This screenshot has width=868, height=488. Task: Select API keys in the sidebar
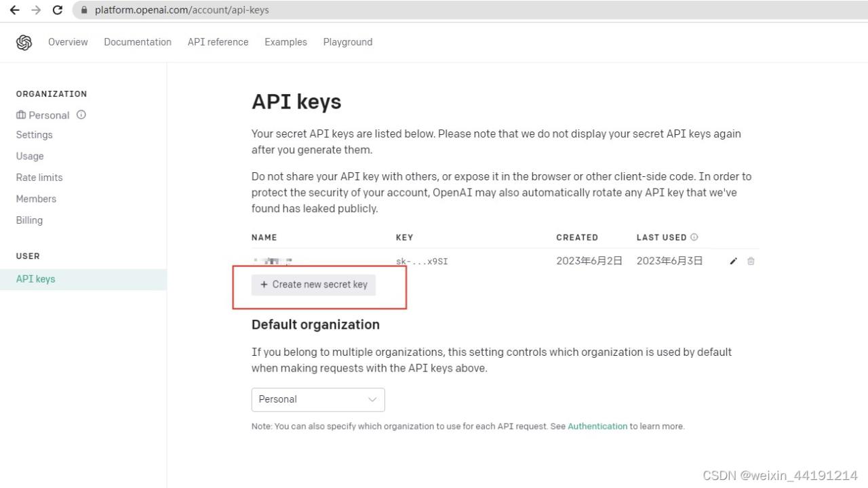tap(83, 279)
